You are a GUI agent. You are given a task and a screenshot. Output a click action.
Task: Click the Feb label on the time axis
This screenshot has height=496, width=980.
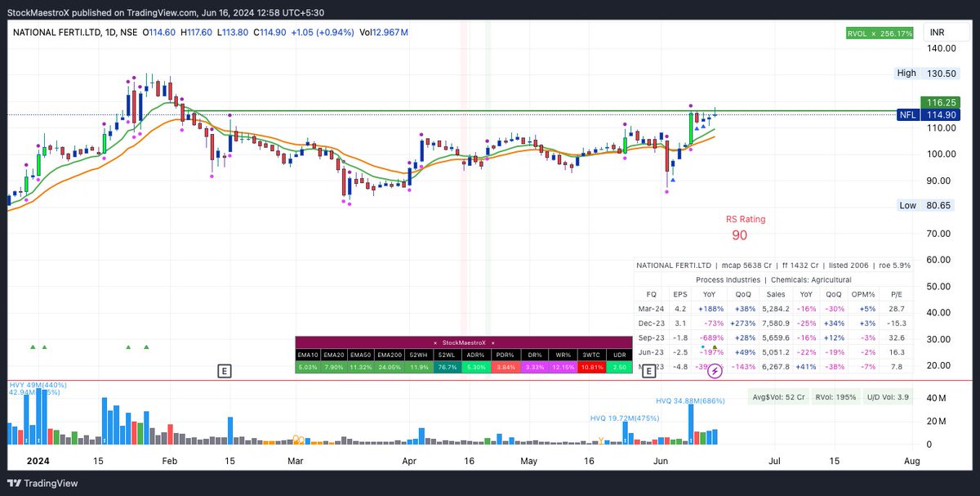[x=169, y=461]
